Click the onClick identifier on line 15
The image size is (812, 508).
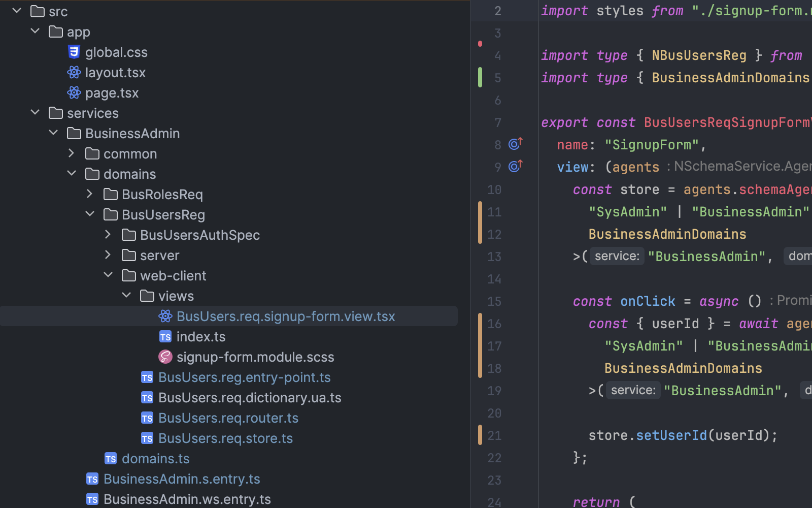click(648, 301)
